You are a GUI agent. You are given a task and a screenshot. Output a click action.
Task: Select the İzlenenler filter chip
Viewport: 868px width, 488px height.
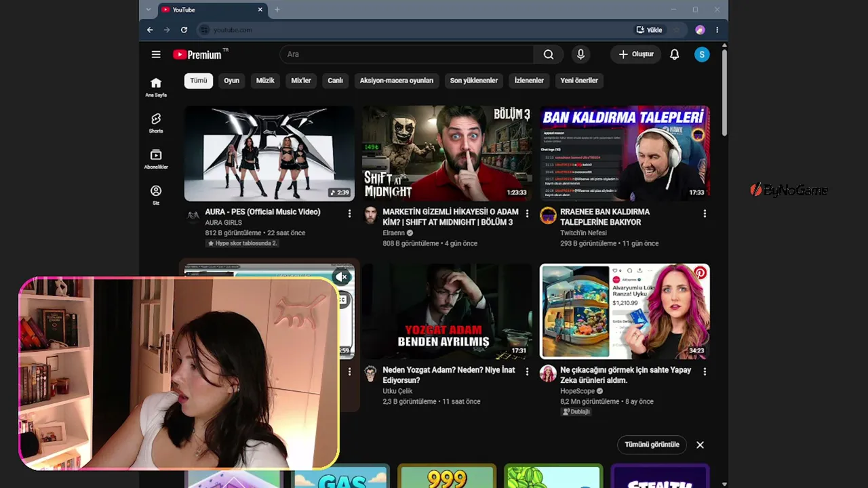click(529, 81)
